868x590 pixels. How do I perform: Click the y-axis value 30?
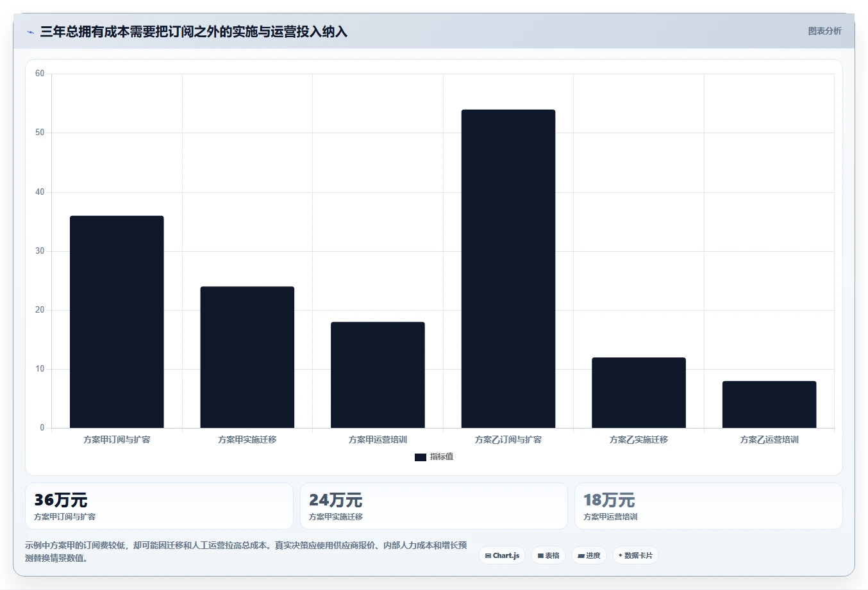(x=40, y=251)
